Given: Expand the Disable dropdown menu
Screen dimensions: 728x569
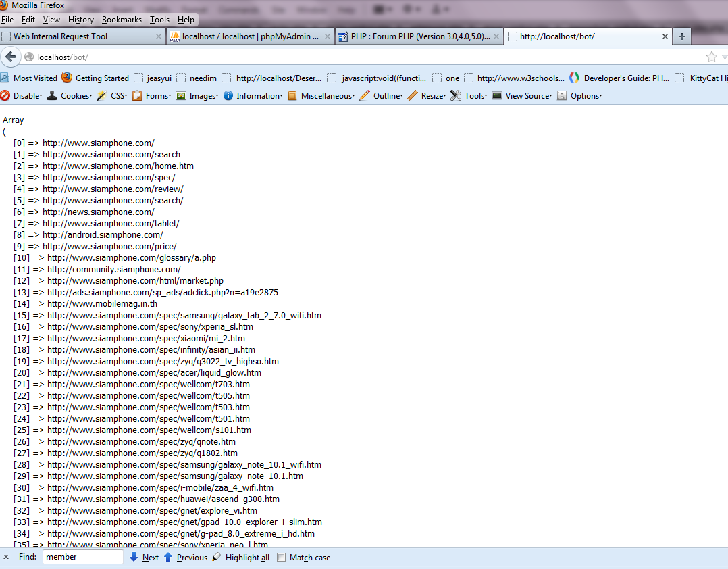Looking at the screenshot, I should [41, 96].
